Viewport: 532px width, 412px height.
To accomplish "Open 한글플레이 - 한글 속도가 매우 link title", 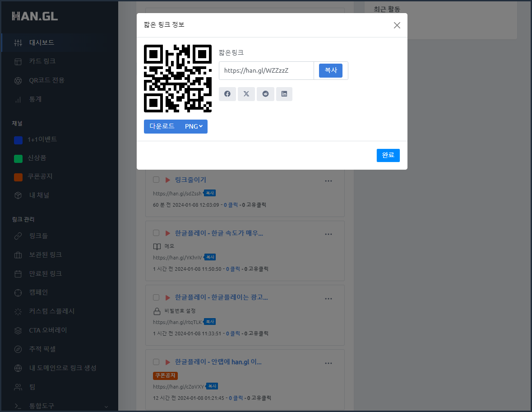I will point(219,233).
